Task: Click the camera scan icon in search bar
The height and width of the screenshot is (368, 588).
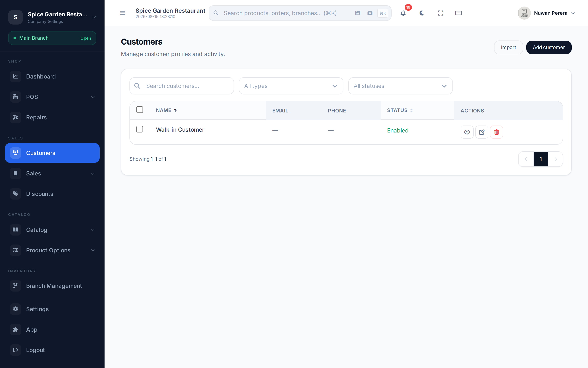Action: pyautogui.click(x=370, y=13)
